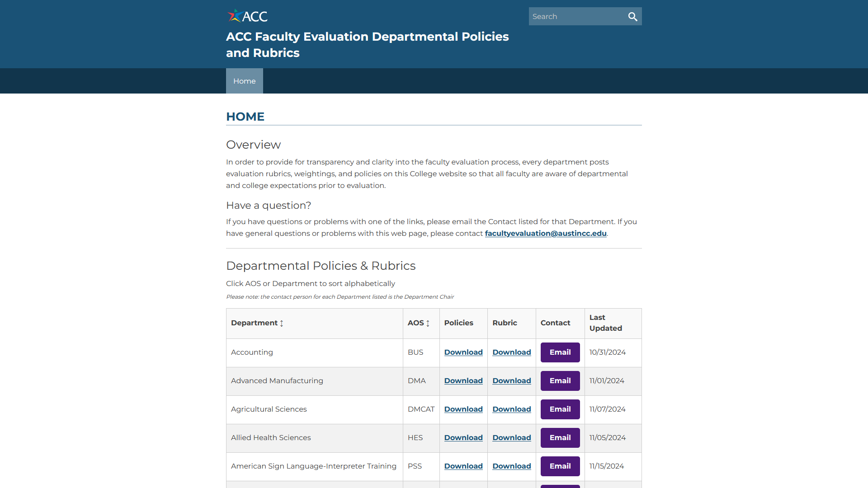Click the HES AOS cell
868x488 pixels.
tap(421, 438)
